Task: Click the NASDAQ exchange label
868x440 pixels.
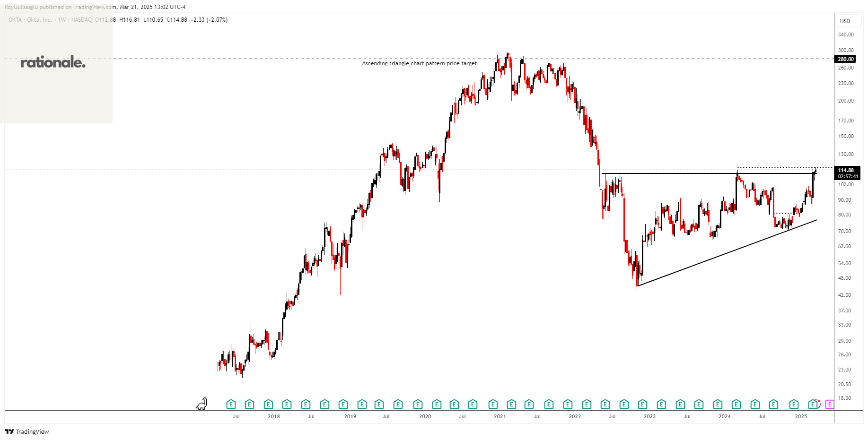Action: [81, 20]
